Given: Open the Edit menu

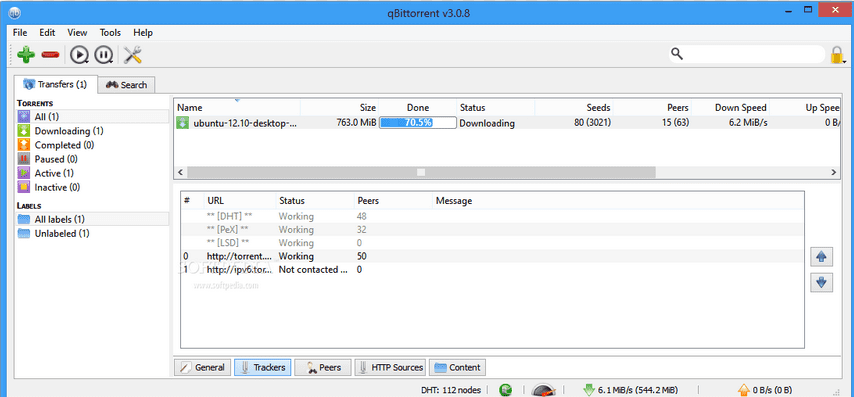Looking at the screenshot, I should [47, 33].
